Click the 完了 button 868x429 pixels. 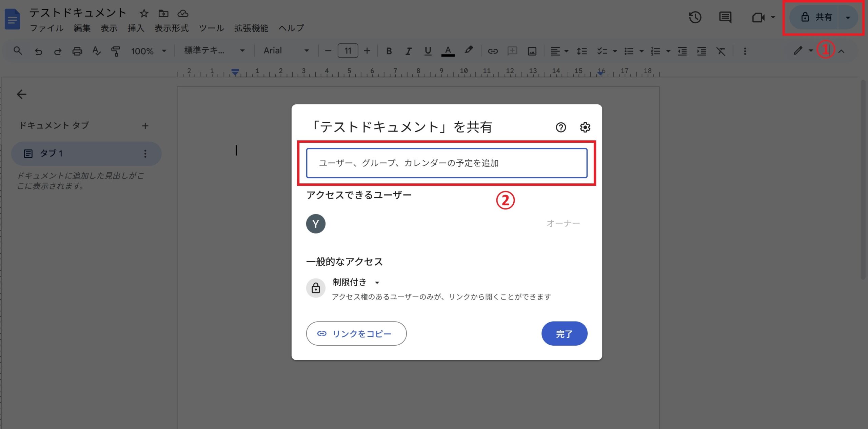click(x=564, y=334)
